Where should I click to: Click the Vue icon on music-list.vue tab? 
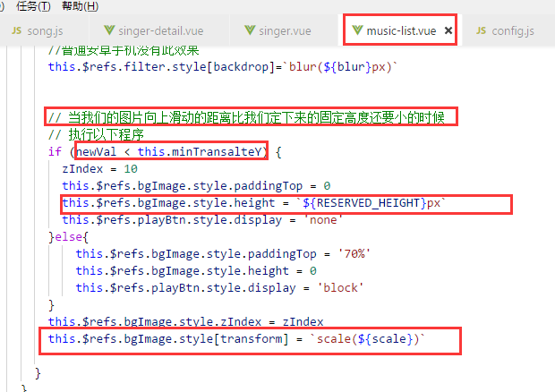coord(357,30)
